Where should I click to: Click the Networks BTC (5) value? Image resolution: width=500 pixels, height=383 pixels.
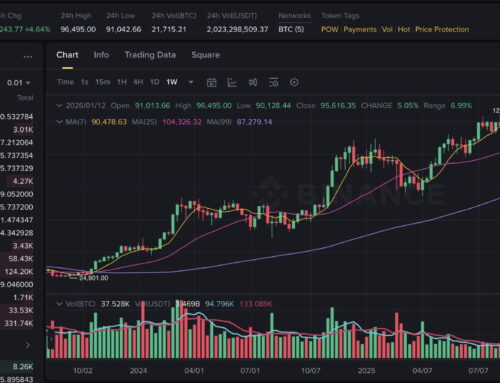tap(291, 29)
